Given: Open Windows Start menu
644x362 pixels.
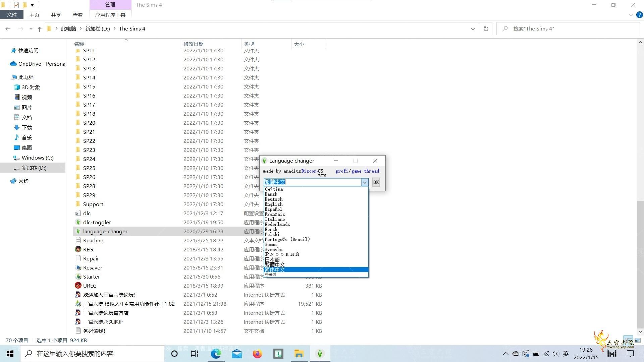Looking at the screenshot, I should tap(10, 354).
